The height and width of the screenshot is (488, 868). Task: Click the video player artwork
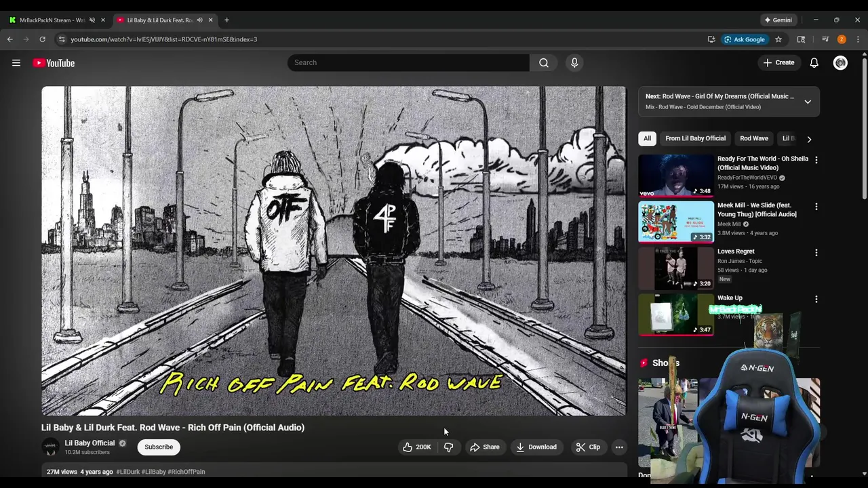tap(334, 251)
